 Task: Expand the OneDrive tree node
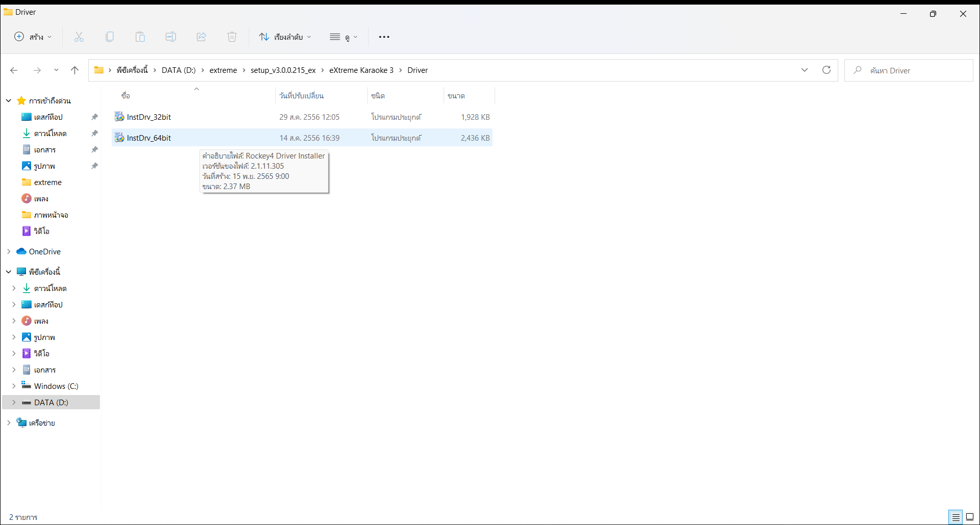pos(9,251)
